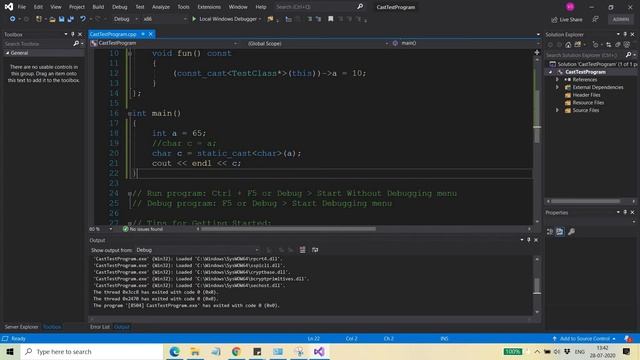The height and width of the screenshot is (360, 640).
Task: Click the account avatar icon
Action: [x=570, y=7]
